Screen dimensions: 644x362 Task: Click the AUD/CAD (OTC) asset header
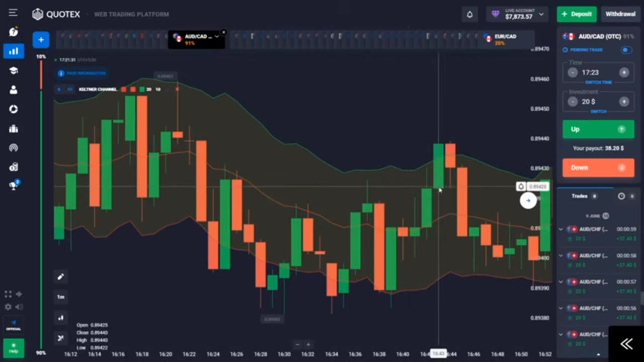pos(598,36)
